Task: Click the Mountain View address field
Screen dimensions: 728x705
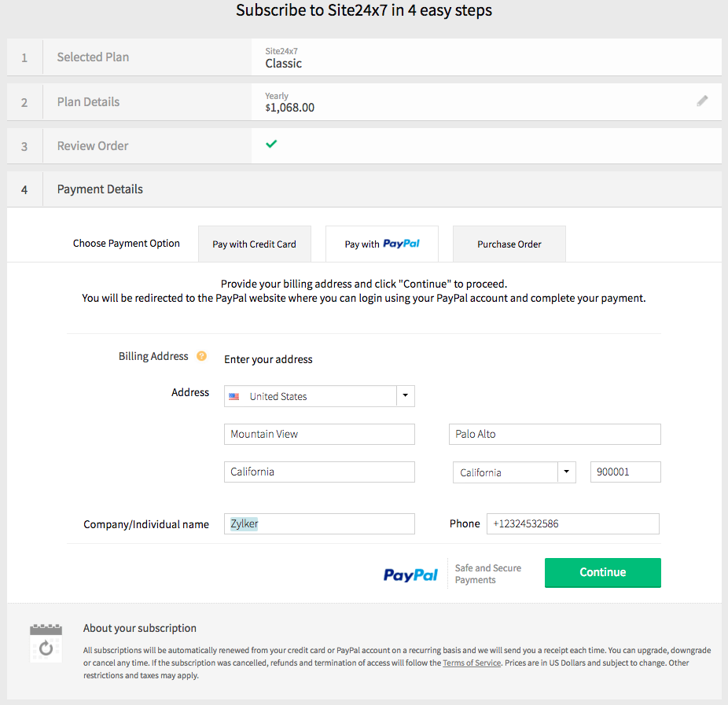Action: click(319, 434)
